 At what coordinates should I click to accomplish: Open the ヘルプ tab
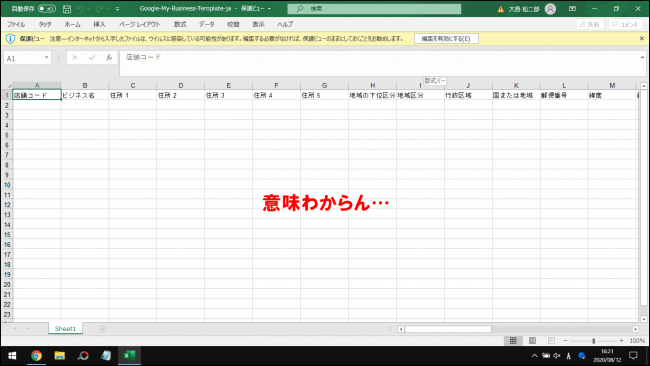tap(285, 24)
